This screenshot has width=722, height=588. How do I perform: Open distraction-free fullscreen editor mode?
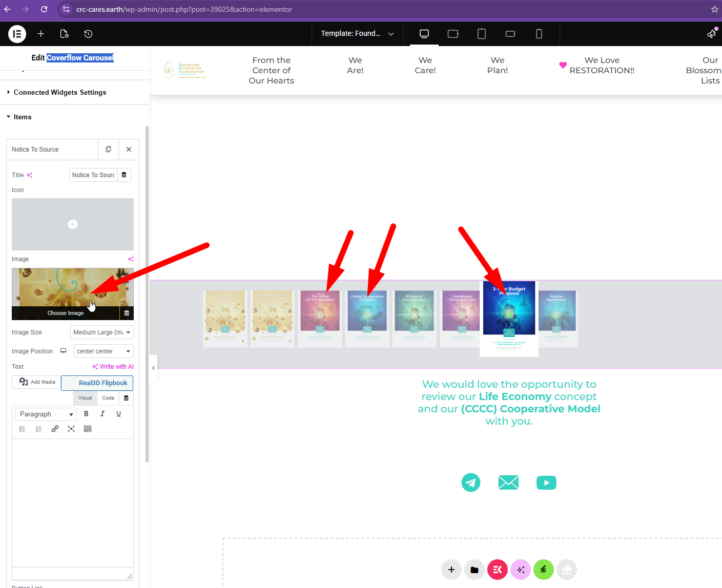click(x=71, y=429)
